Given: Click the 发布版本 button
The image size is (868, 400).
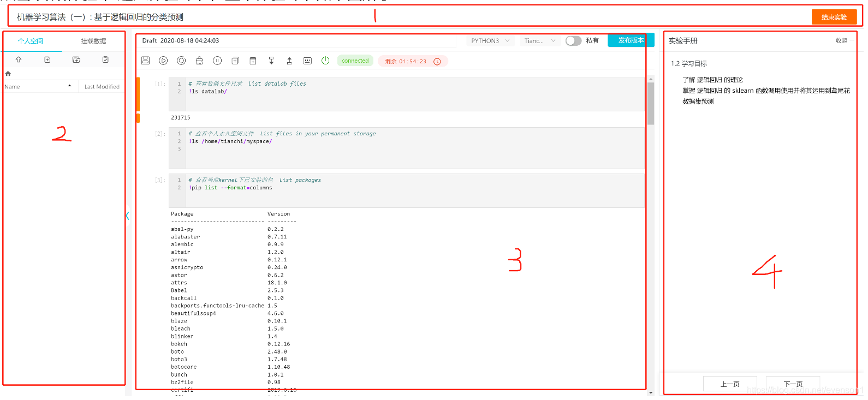Looking at the screenshot, I should 631,40.
